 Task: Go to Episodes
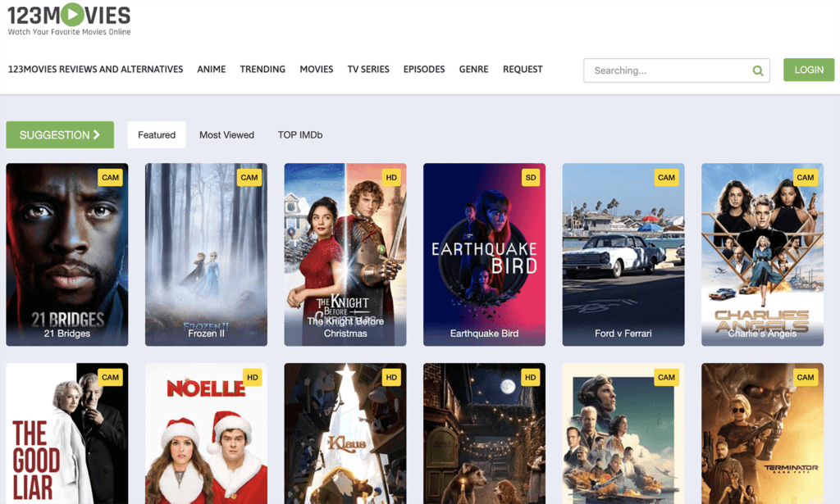pyautogui.click(x=424, y=70)
